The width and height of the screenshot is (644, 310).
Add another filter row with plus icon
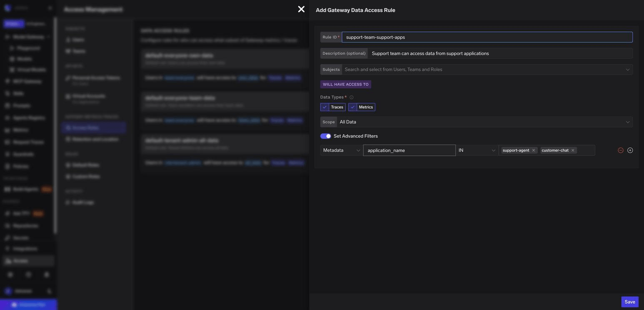point(630,150)
